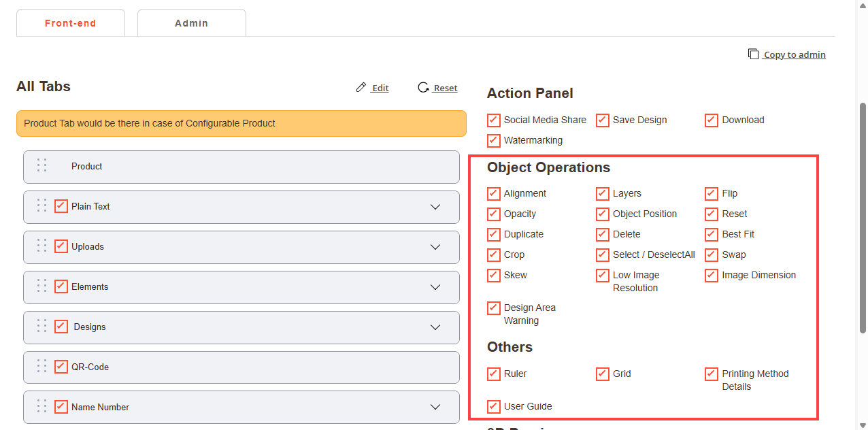The width and height of the screenshot is (868, 430).
Task: Click the drag handle beside QR-Code
Action: pos(41,366)
